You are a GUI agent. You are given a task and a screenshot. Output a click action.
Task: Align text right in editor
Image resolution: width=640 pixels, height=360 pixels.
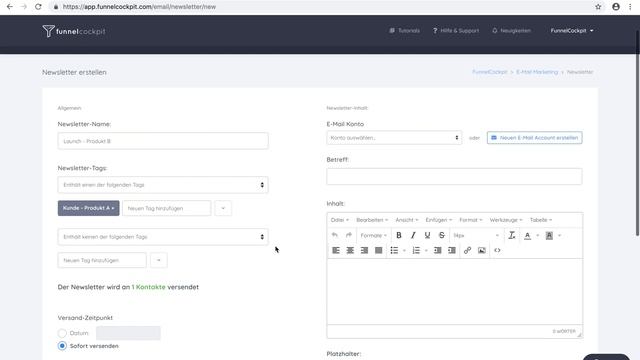[364, 250]
